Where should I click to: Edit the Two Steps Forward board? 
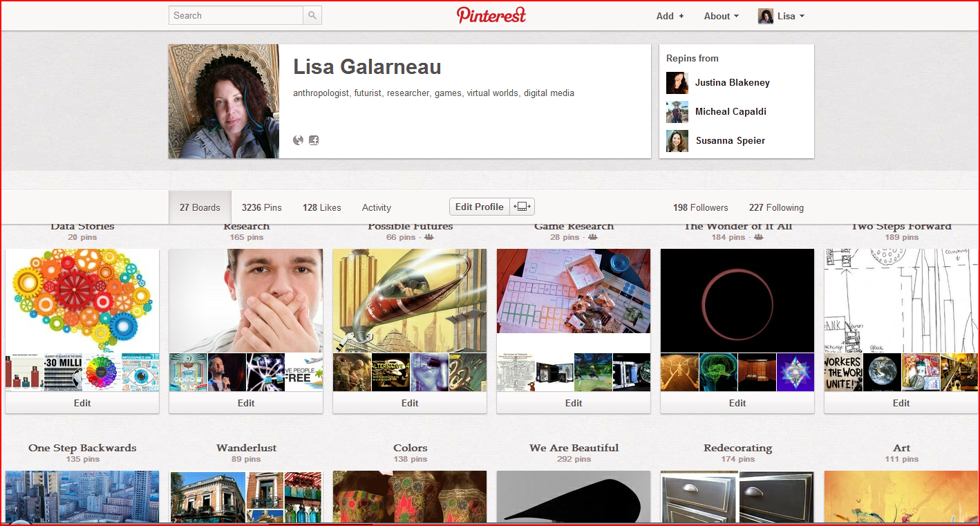tap(901, 403)
